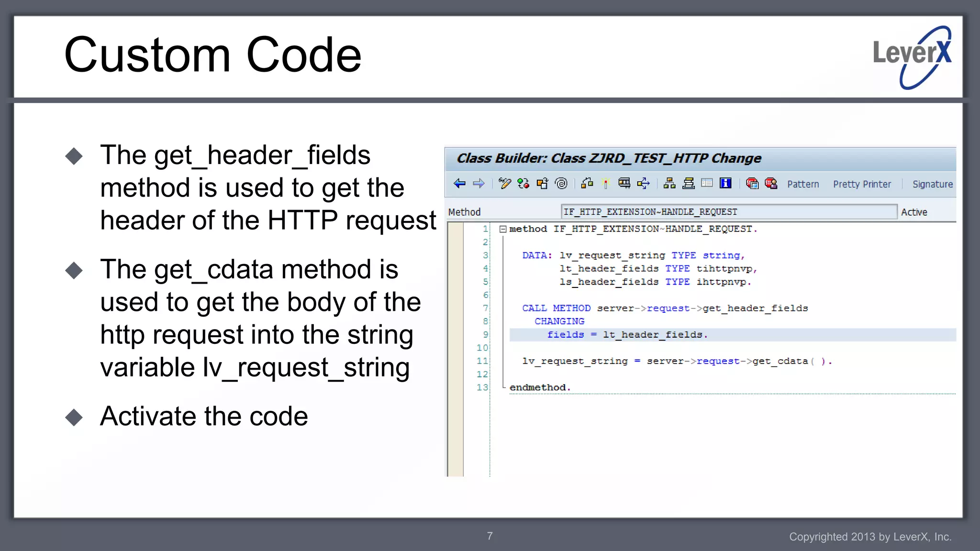Image resolution: width=980 pixels, height=551 pixels.
Task: Display the Object List hierarchy icon
Action: pos(669,184)
